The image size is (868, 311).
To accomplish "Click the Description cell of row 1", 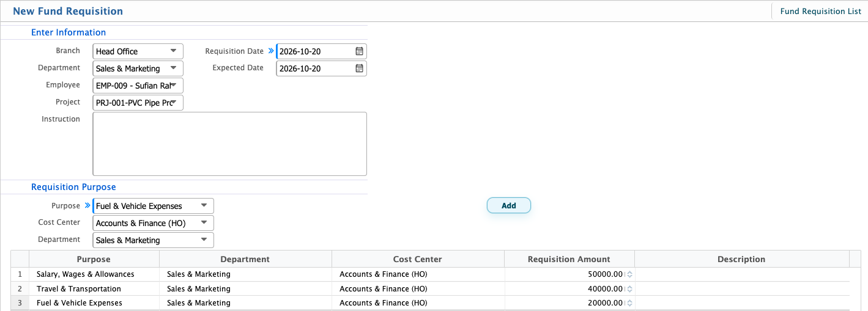I will pyautogui.click(x=742, y=274).
